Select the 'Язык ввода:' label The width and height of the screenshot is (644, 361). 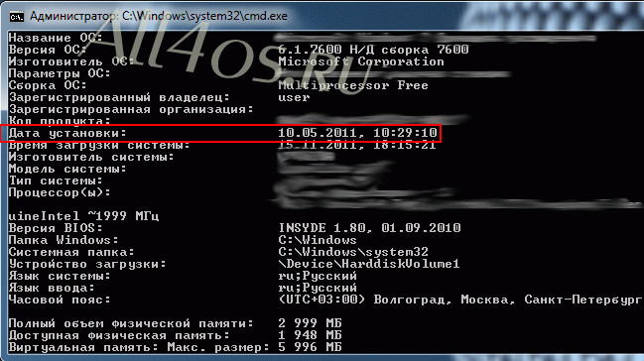click(52, 288)
